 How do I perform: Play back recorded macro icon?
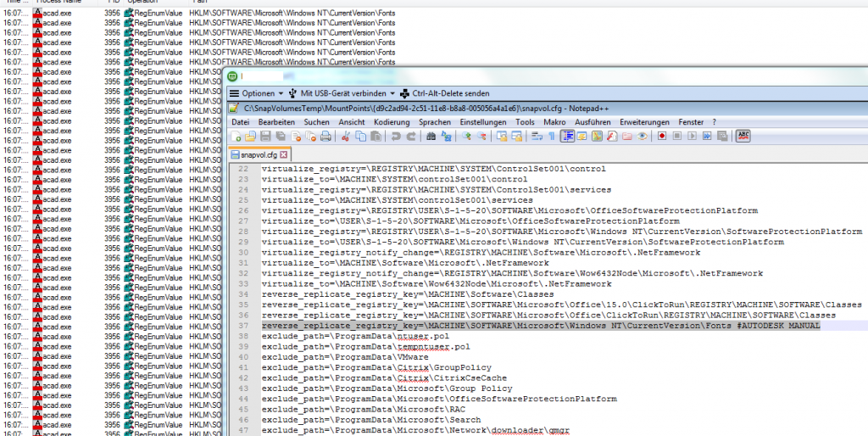click(x=692, y=137)
